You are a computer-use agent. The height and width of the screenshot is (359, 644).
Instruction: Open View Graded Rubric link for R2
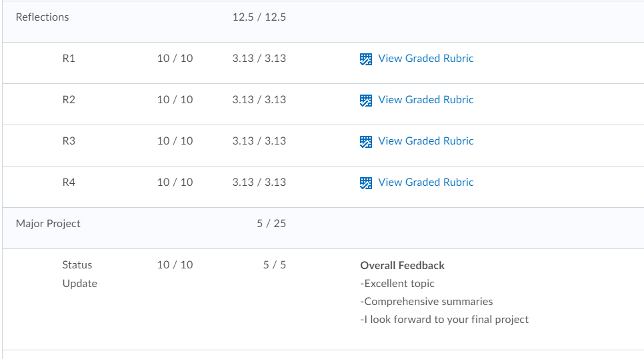tap(425, 100)
